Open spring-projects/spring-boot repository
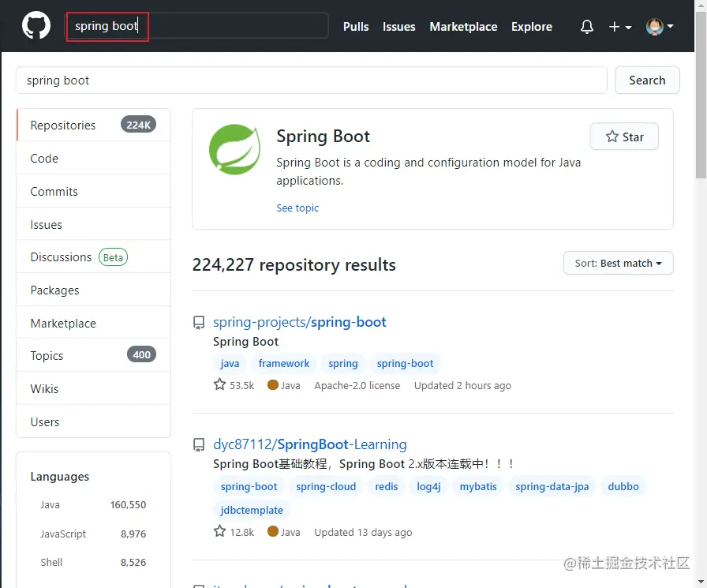Image resolution: width=707 pixels, height=588 pixels. click(299, 322)
